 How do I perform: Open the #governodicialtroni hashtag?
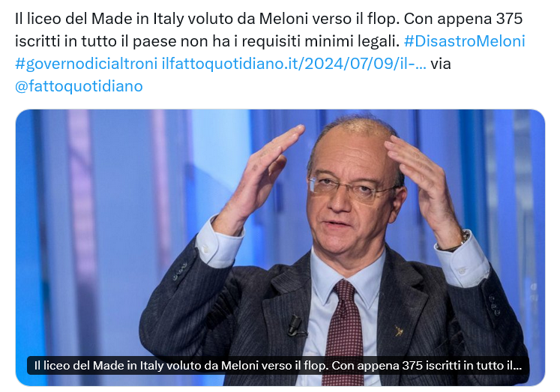(x=86, y=64)
